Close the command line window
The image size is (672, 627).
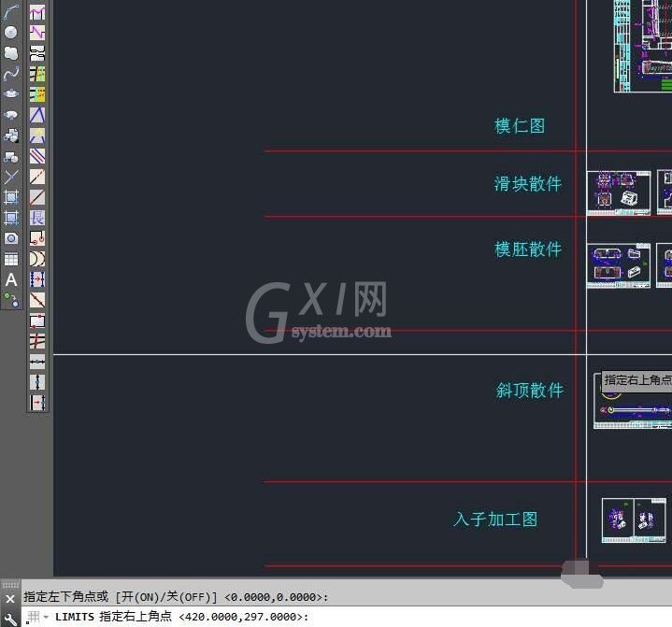(10, 599)
